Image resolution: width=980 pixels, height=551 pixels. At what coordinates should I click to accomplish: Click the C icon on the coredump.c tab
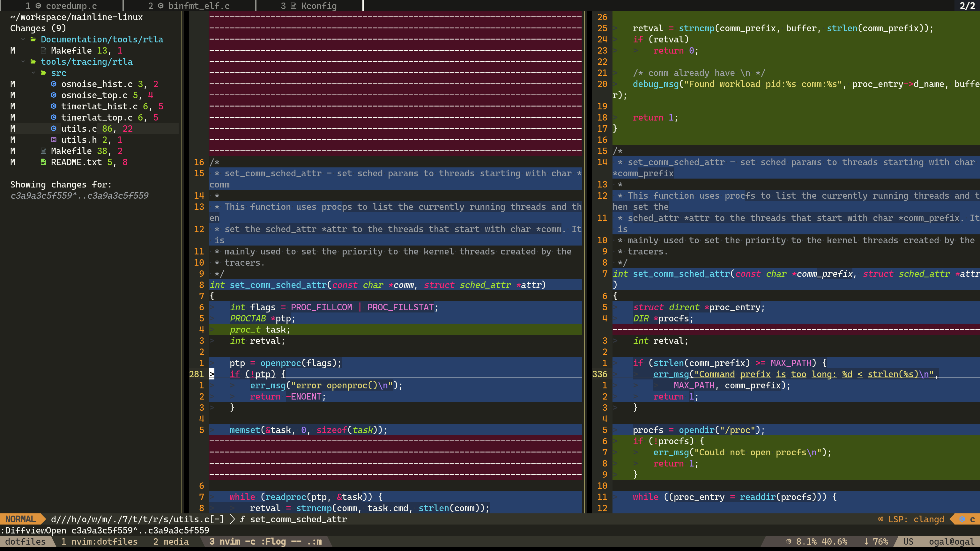[x=38, y=6]
